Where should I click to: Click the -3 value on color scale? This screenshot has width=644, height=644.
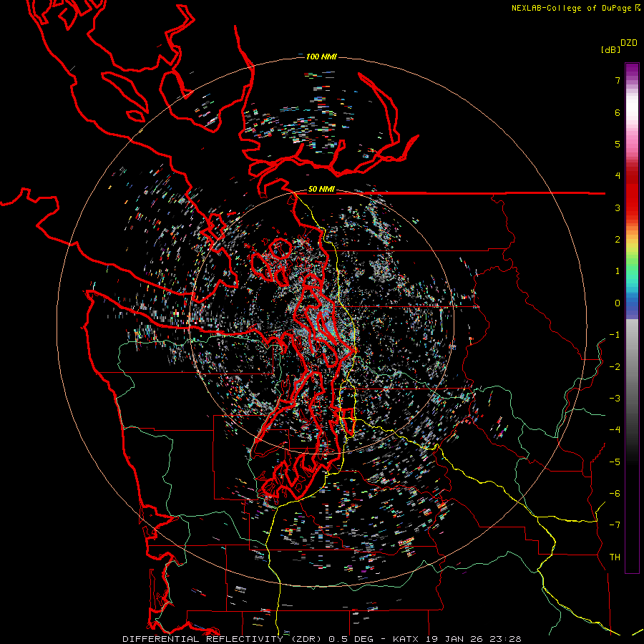click(615, 399)
